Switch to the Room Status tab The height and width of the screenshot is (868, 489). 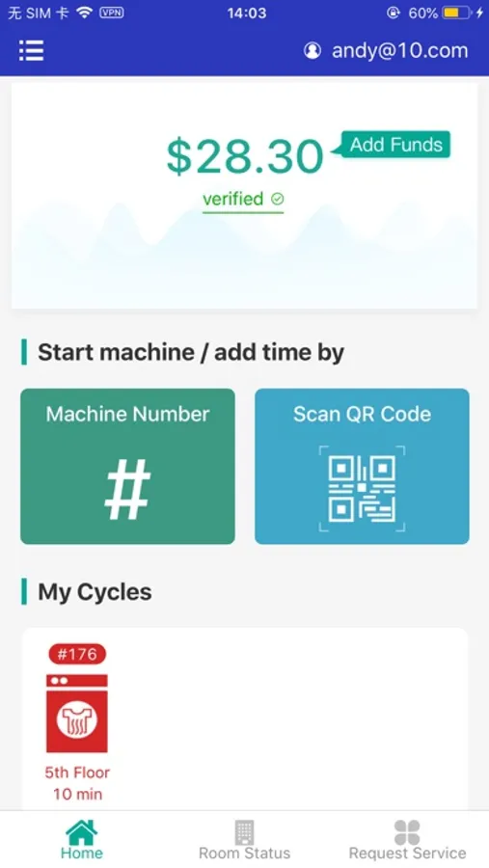[x=244, y=840]
